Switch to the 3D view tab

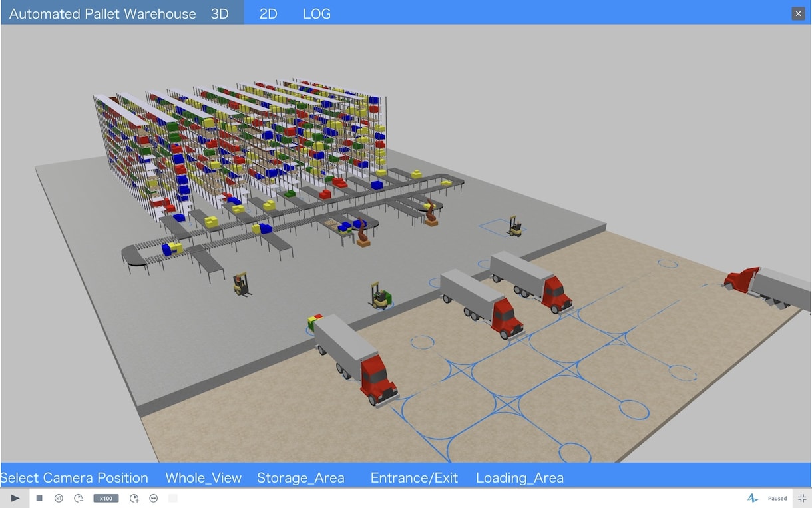220,14
